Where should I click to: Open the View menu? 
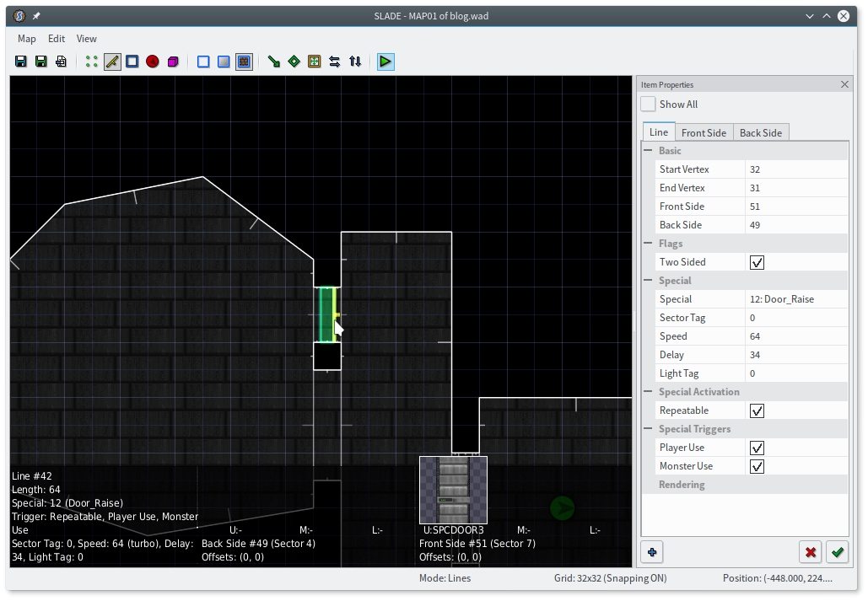[x=86, y=39]
